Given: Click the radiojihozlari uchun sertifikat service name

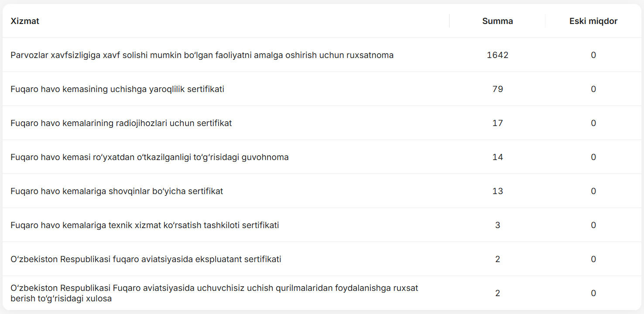Looking at the screenshot, I should 121,123.
